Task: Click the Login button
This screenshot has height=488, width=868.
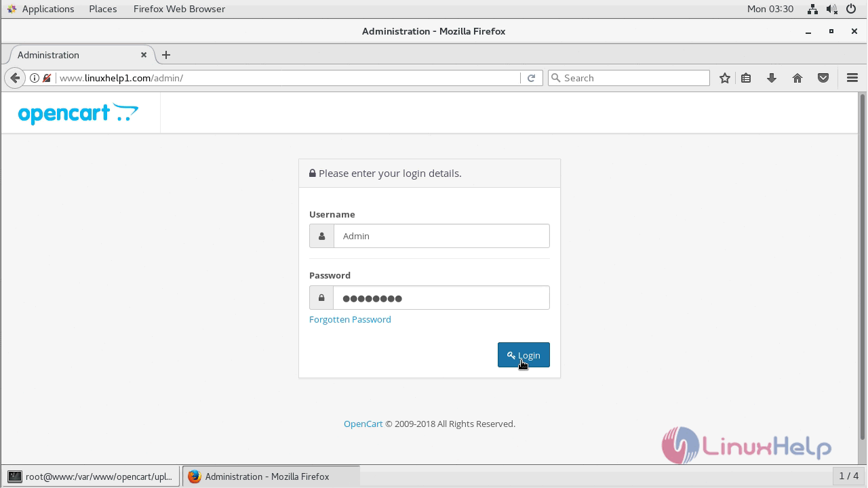Action: point(524,355)
